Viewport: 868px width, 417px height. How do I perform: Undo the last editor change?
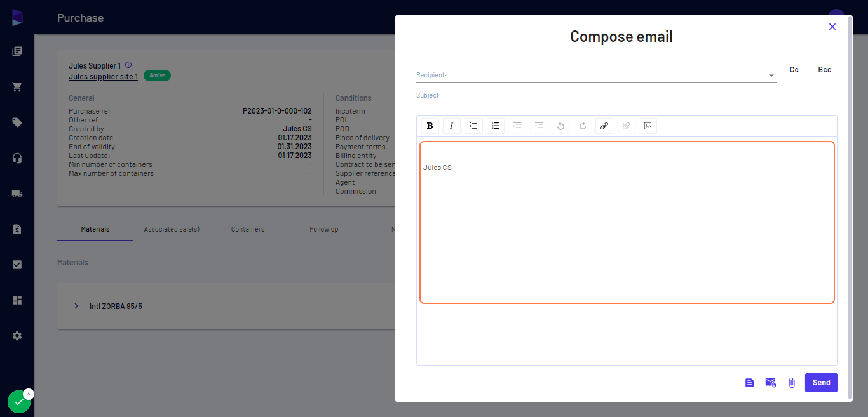[x=560, y=126]
